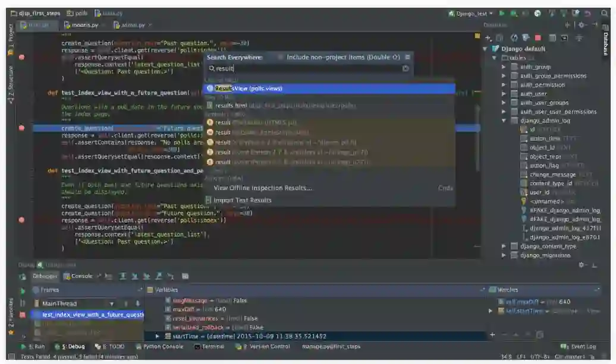
Task: Select View Offline Inspection Results action
Action: pyautogui.click(x=329, y=188)
